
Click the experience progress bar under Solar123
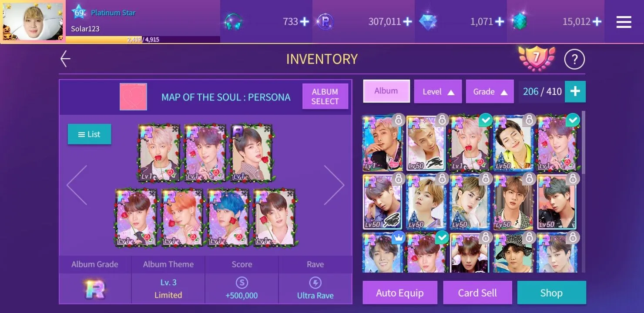143,39
